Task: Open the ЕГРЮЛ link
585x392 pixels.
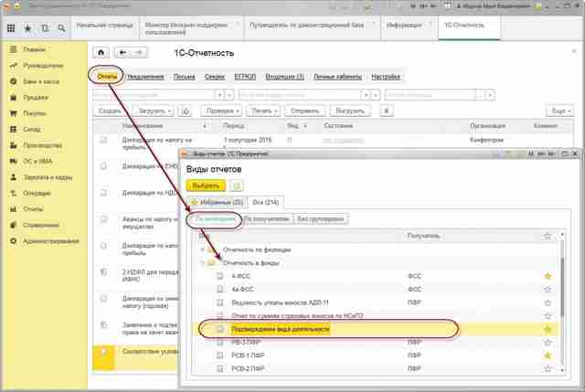Action: point(245,77)
